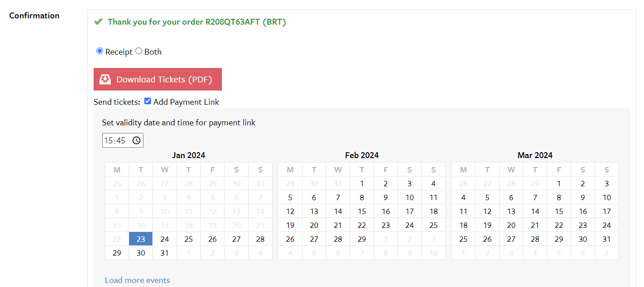The width and height of the screenshot is (644, 287).
Task: Select the Receipt radio option
Action: [99, 51]
